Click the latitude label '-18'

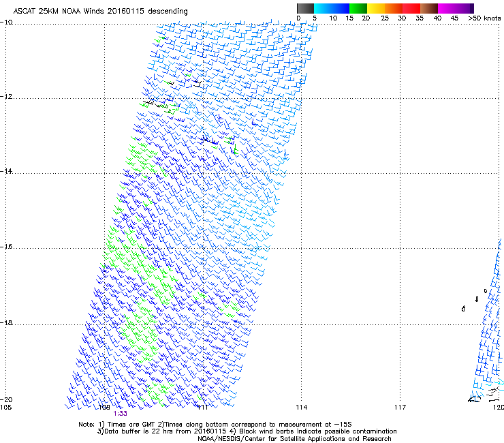[6, 322]
